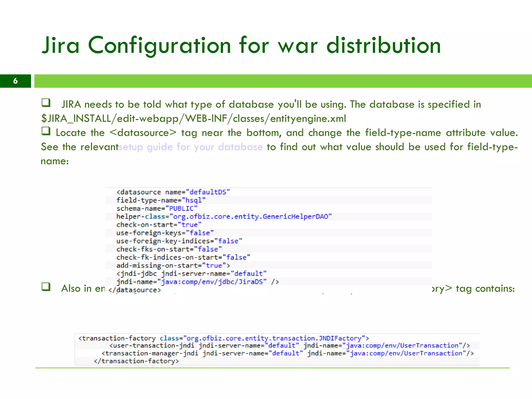
Task: Click the line add-missing-on-start="true">
Action: point(173,265)
